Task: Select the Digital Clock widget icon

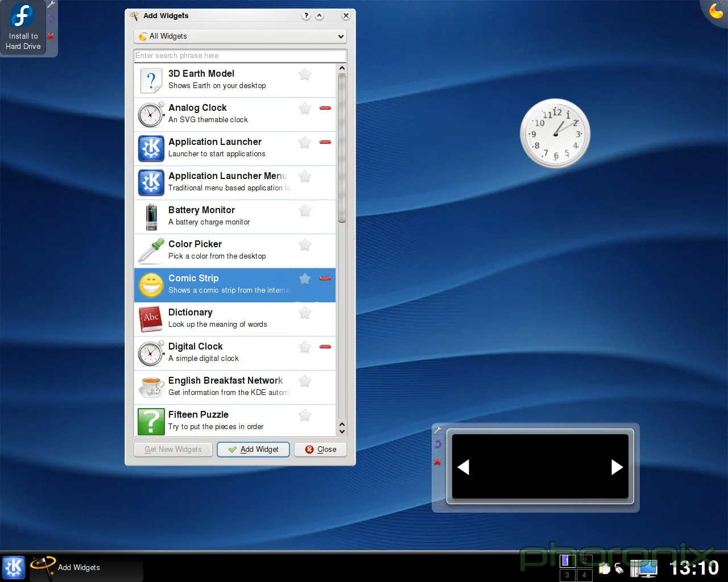Action: tap(151, 354)
